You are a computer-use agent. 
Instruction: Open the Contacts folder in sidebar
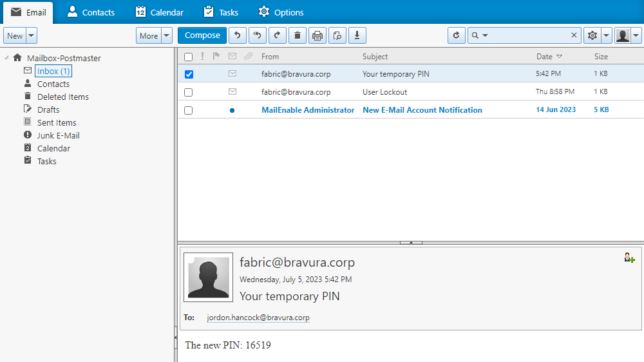53,84
